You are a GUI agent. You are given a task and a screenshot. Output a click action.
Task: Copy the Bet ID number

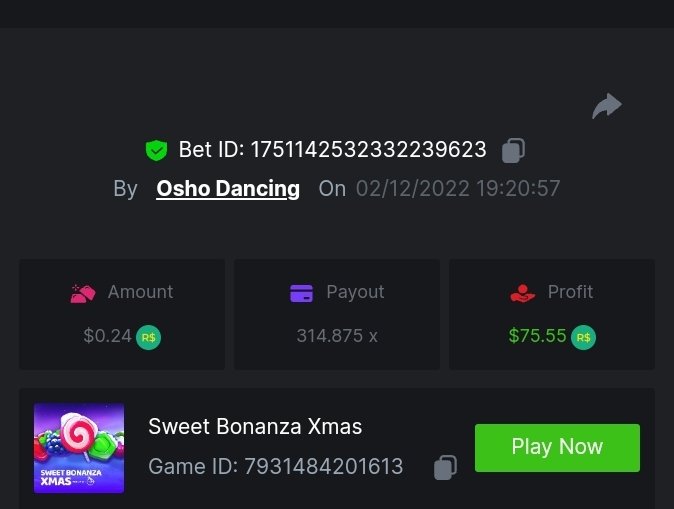[513, 150]
